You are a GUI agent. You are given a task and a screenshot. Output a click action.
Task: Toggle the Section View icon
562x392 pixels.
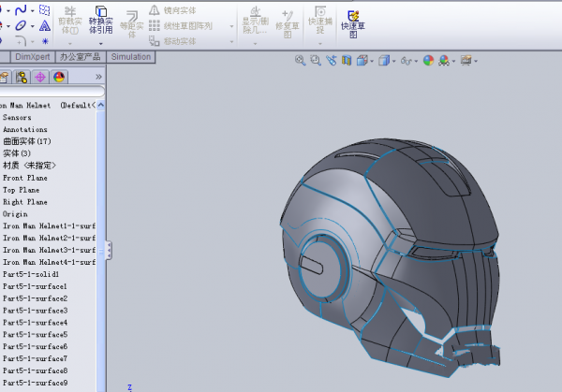click(x=347, y=61)
